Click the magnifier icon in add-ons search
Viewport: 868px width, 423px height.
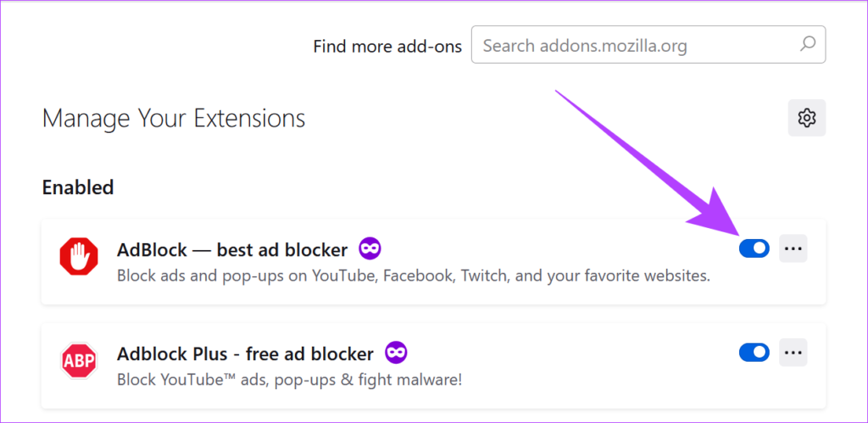(x=808, y=44)
